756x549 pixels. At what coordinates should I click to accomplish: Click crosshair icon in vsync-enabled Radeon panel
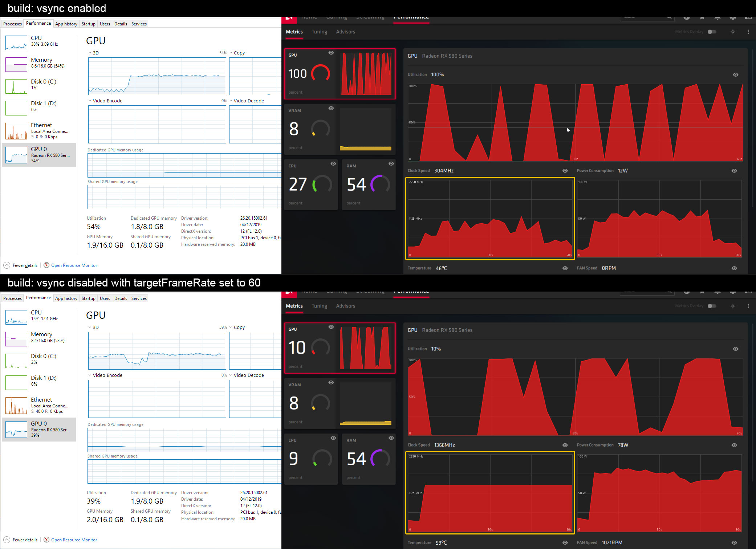[733, 32]
